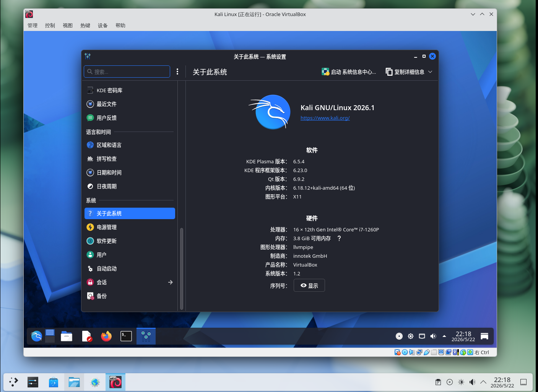The image size is (538, 392).
Task: Click the settings search field
Action: coord(127,72)
